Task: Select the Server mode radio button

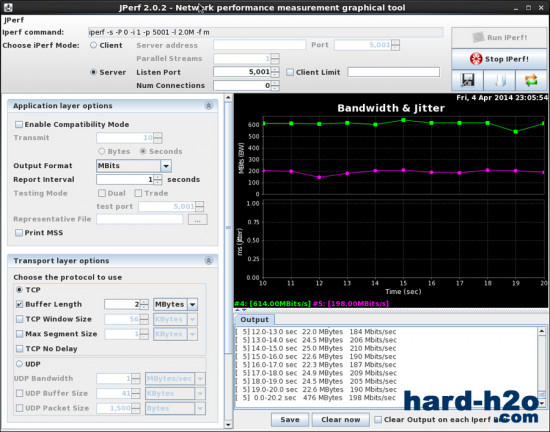Action: (x=93, y=72)
